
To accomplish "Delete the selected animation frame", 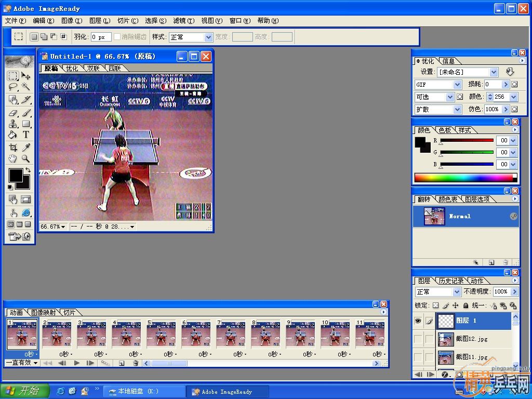I will point(136,363).
